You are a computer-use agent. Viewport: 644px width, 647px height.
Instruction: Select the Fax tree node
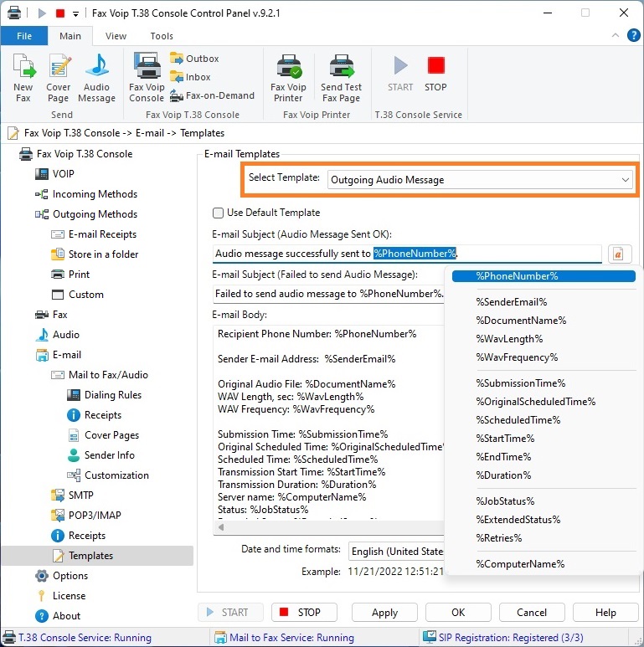(x=51, y=315)
